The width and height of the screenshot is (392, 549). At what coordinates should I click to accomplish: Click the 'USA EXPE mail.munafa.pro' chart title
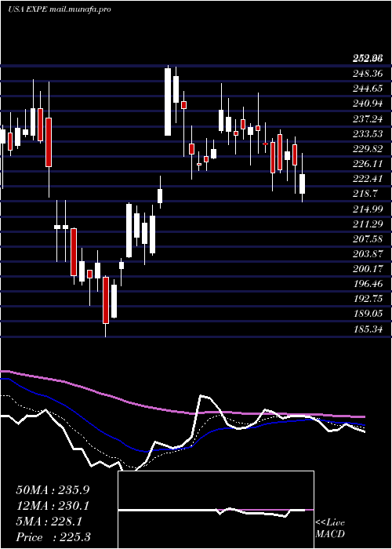59,9
